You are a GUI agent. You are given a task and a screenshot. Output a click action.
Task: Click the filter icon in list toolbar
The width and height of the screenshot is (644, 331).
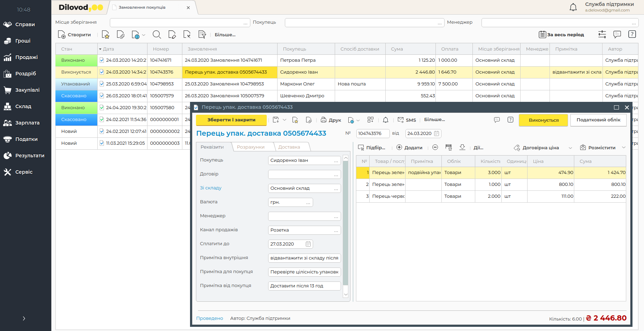[202, 35]
